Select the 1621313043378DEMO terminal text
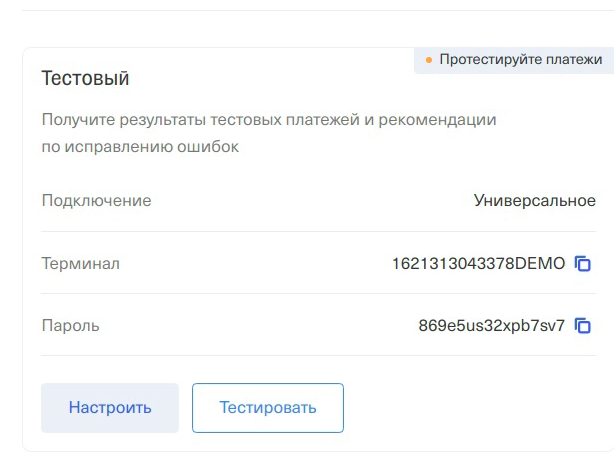The width and height of the screenshot is (614, 466). [x=479, y=264]
